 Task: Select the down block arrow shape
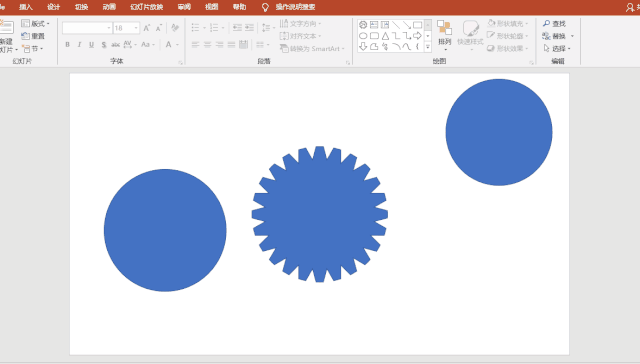point(363,47)
